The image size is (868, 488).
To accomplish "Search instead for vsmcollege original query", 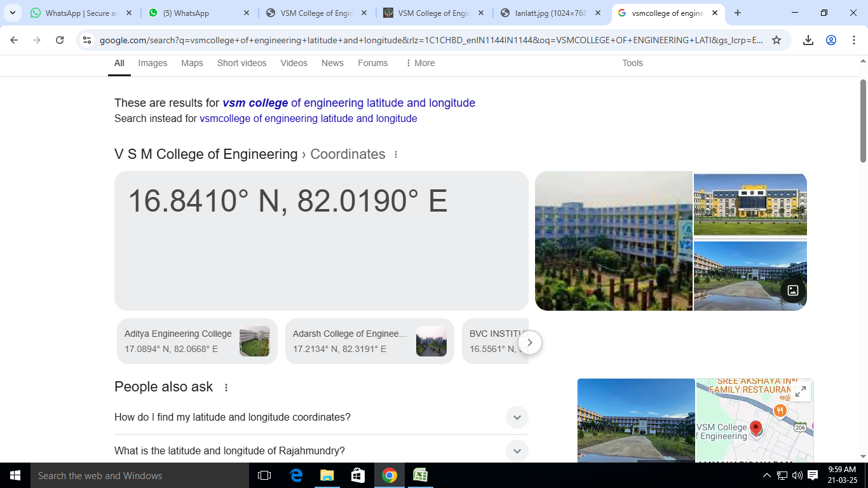I will [308, 119].
